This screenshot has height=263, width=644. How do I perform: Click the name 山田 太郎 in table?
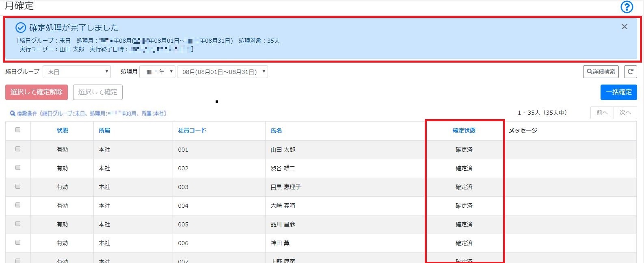[283, 150]
